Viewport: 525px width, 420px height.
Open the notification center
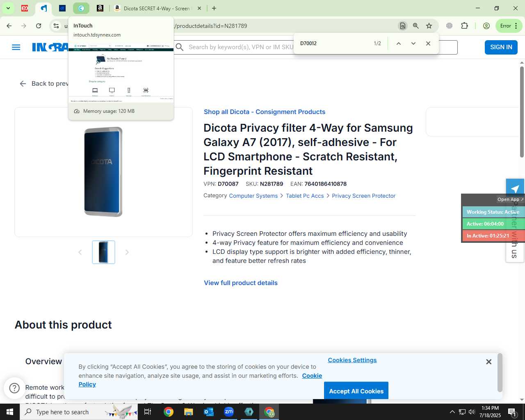click(512, 412)
